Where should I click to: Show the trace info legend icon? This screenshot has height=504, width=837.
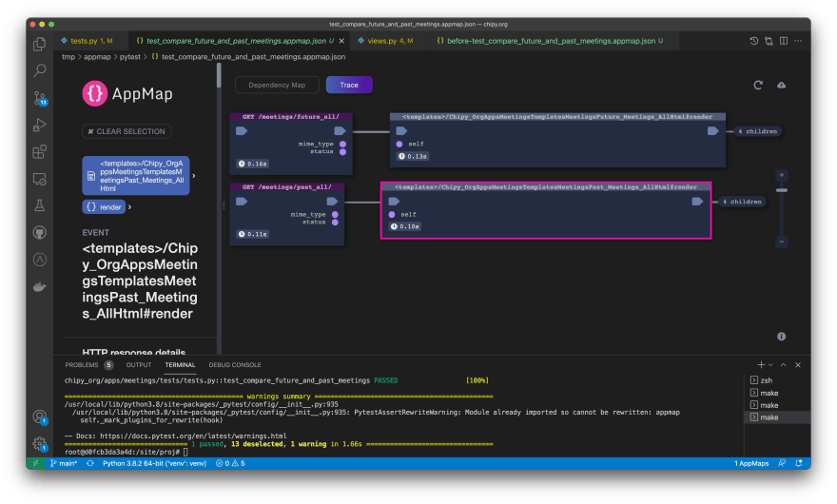click(782, 337)
